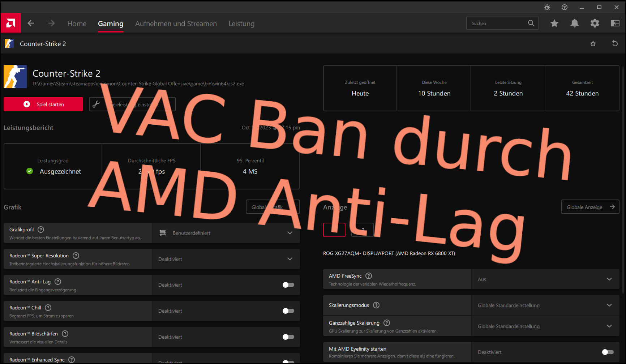The height and width of the screenshot is (364, 626).
Task: Click the Counter-Strike 2 game artwork
Action: (x=15, y=77)
